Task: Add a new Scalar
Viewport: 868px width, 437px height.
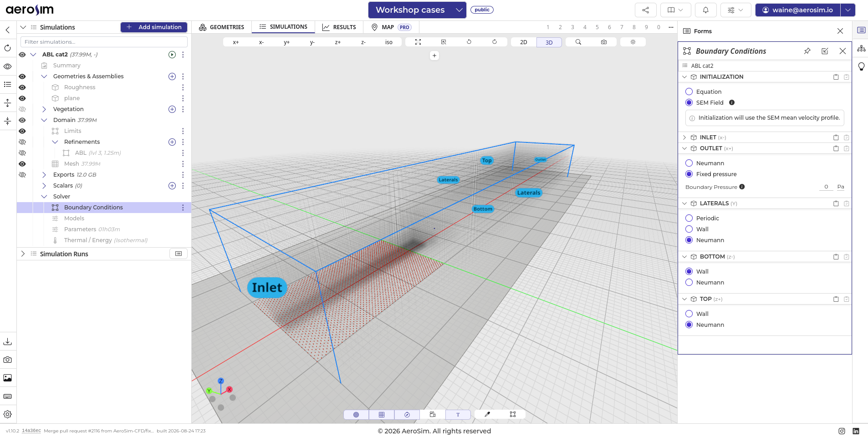Action: click(x=172, y=186)
